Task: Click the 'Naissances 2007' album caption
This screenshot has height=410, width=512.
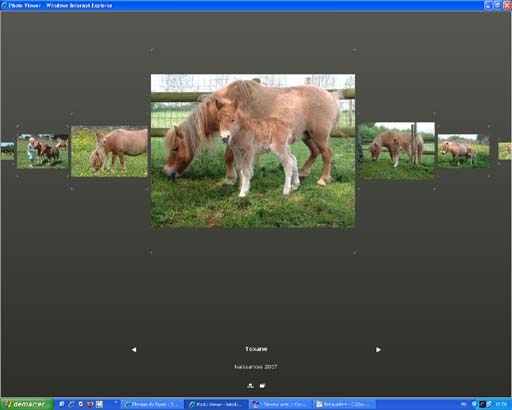Action: (x=256, y=367)
